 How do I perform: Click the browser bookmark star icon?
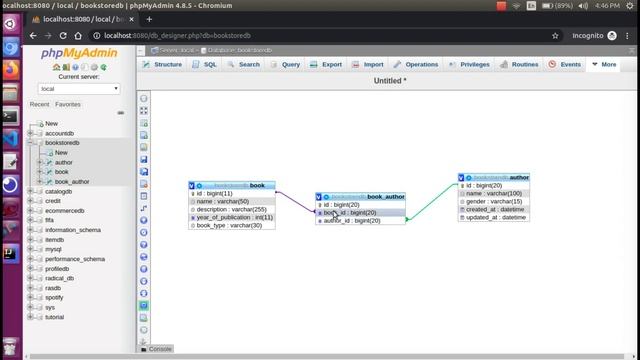(x=555, y=36)
